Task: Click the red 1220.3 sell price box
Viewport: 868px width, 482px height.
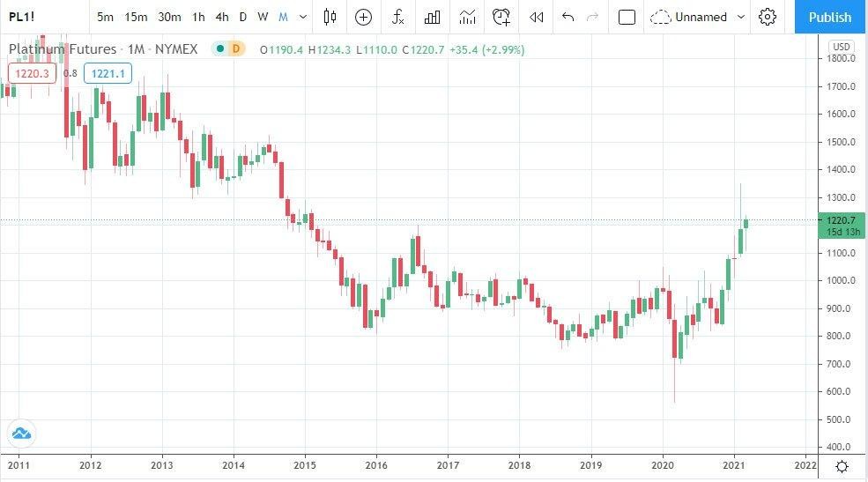Action: (x=32, y=73)
